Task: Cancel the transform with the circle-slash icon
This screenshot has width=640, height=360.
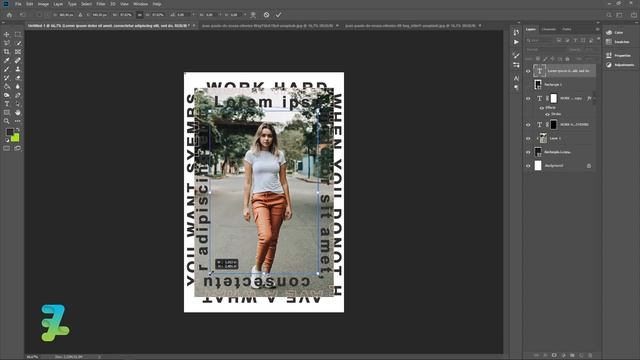Action: [x=266, y=15]
